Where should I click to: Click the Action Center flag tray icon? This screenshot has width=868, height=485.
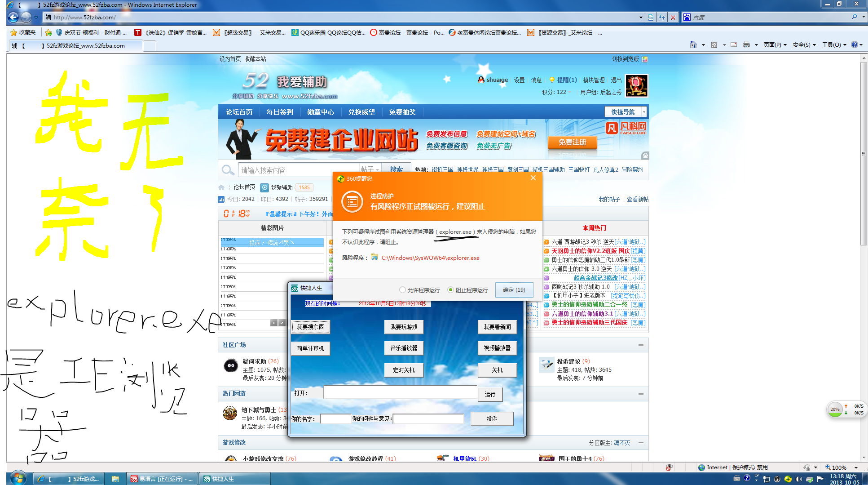tap(821, 479)
